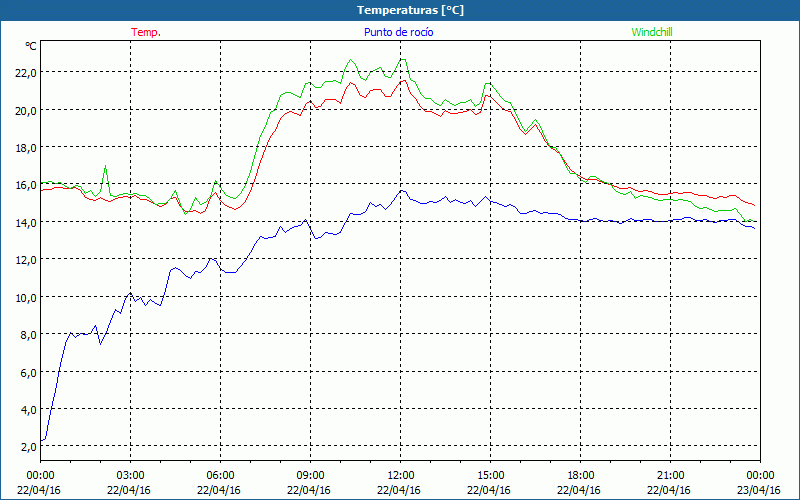Click the red temperature peak at 12:00

403,81
